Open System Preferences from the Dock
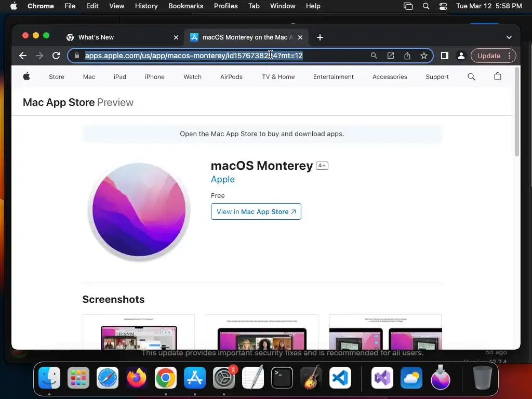Viewport: 532px width, 399px height. (x=224, y=378)
